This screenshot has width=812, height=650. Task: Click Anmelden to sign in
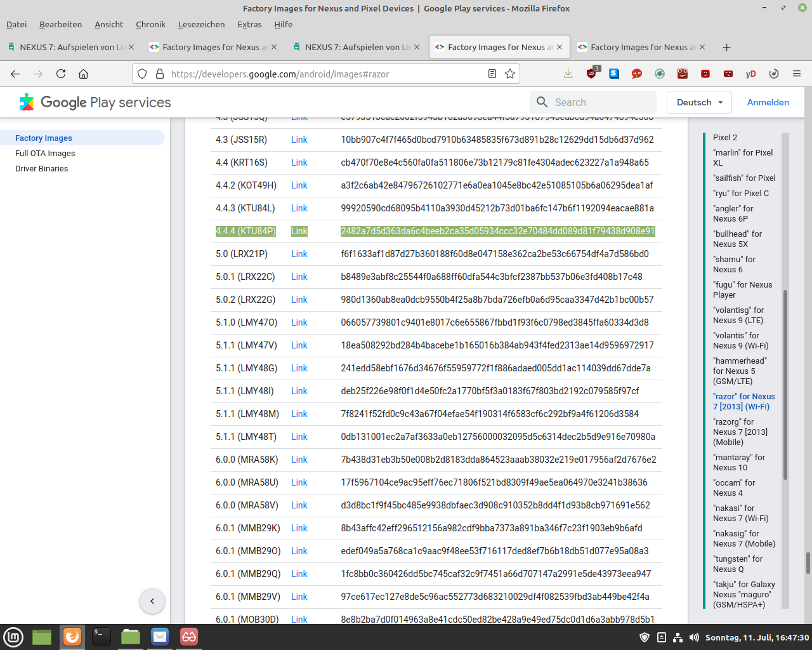[768, 102]
